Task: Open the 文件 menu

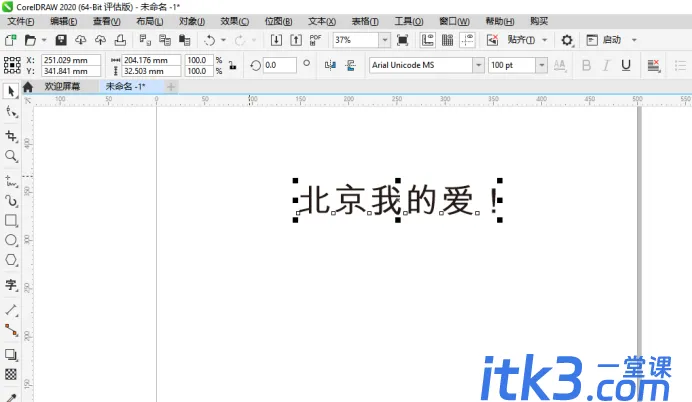Action: (20, 21)
